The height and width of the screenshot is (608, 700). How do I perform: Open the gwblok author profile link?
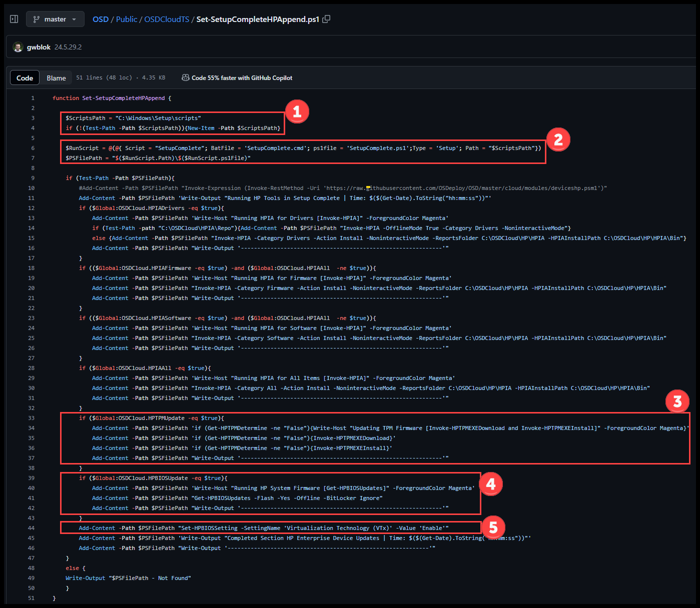click(x=39, y=47)
